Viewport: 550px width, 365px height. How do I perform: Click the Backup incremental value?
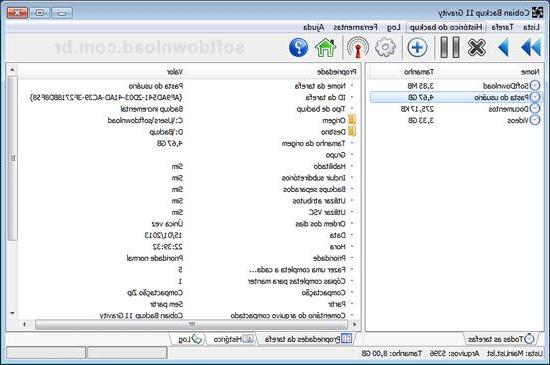152,109
